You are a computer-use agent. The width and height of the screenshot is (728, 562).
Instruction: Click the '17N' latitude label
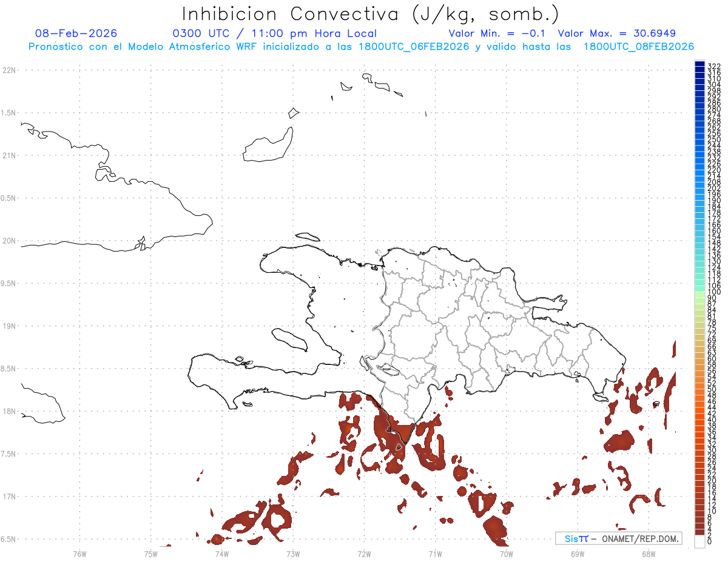8,497
